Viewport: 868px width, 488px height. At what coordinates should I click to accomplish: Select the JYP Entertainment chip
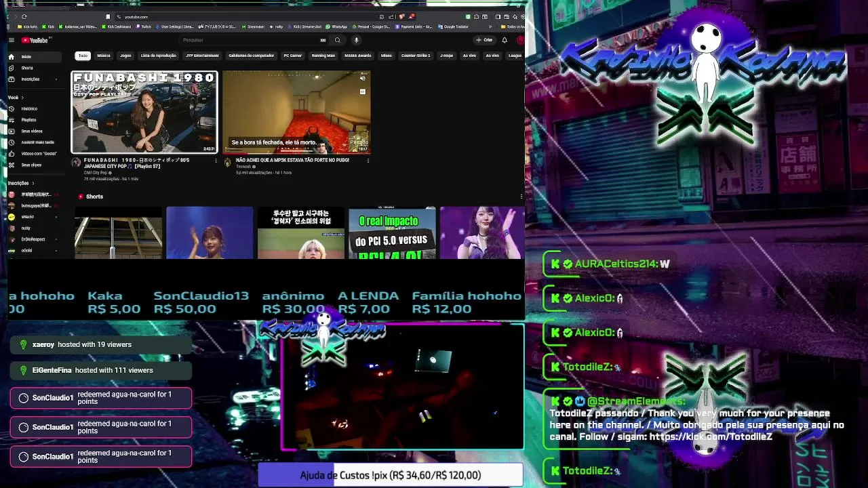coord(202,56)
